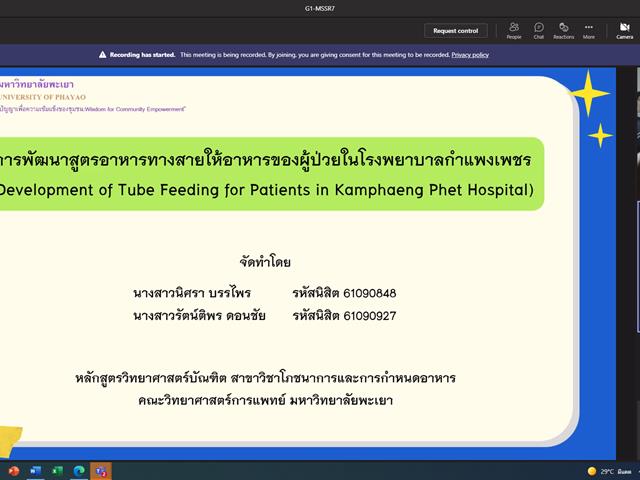Image resolution: width=640 pixels, height=480 pixels.
Task: Click the green slide title banner
Action: [271, 174]
